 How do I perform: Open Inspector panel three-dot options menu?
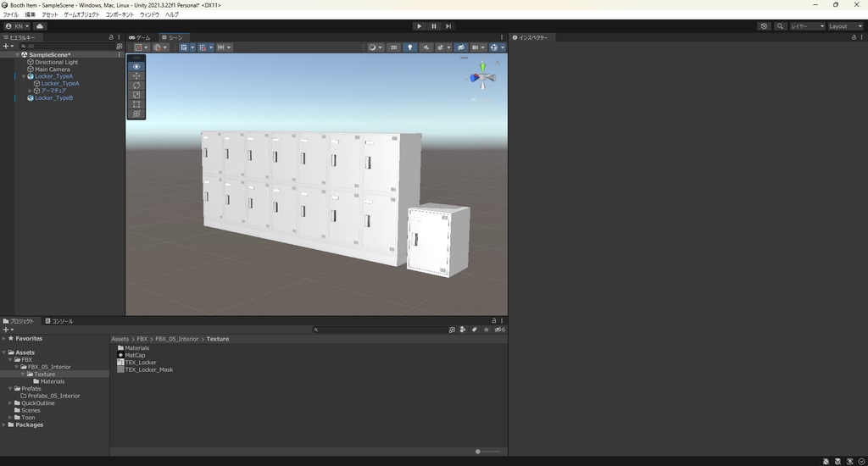(x=861, y=37)
